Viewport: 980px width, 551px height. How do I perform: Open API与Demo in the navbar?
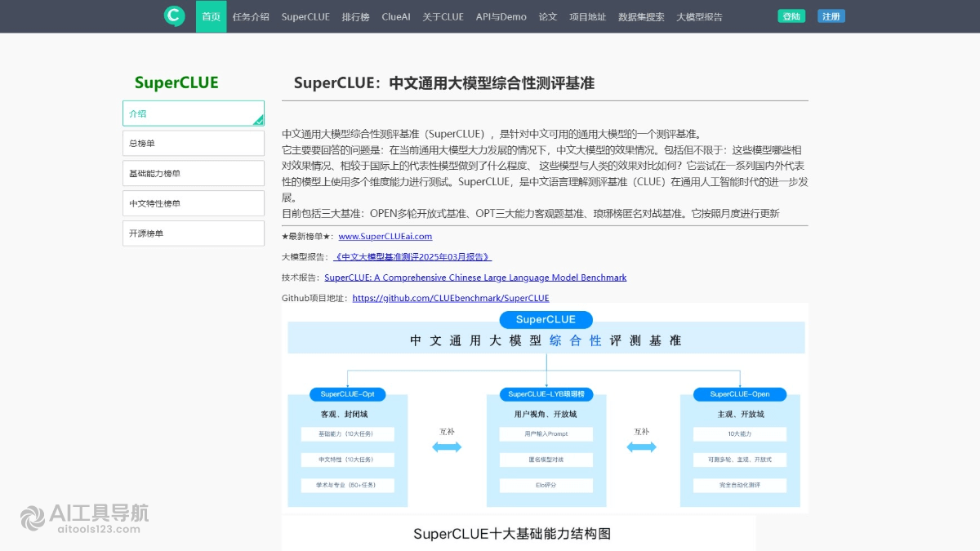pyautogui.click(x=501, y=16)
